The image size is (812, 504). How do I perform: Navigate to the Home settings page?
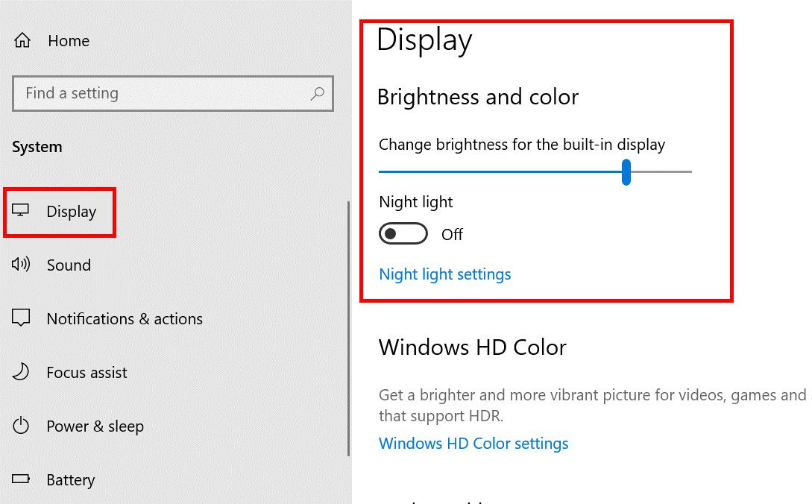[x=69, y=41]
